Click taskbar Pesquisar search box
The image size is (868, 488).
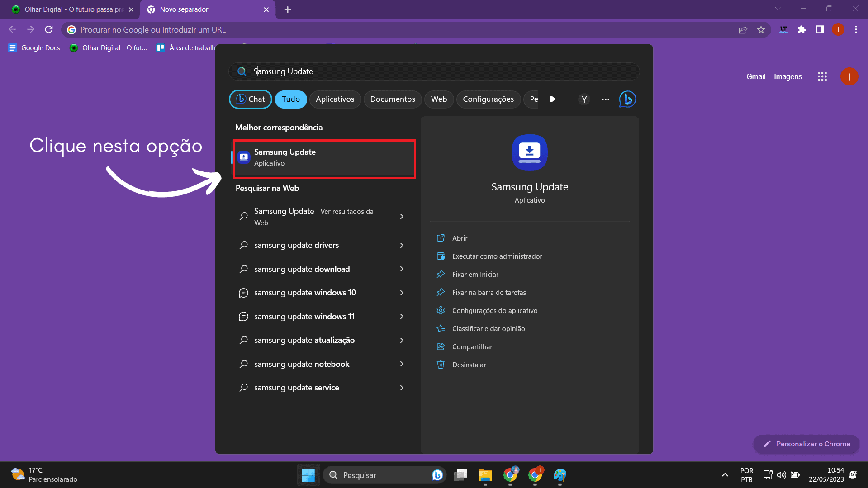pos(384,475)
